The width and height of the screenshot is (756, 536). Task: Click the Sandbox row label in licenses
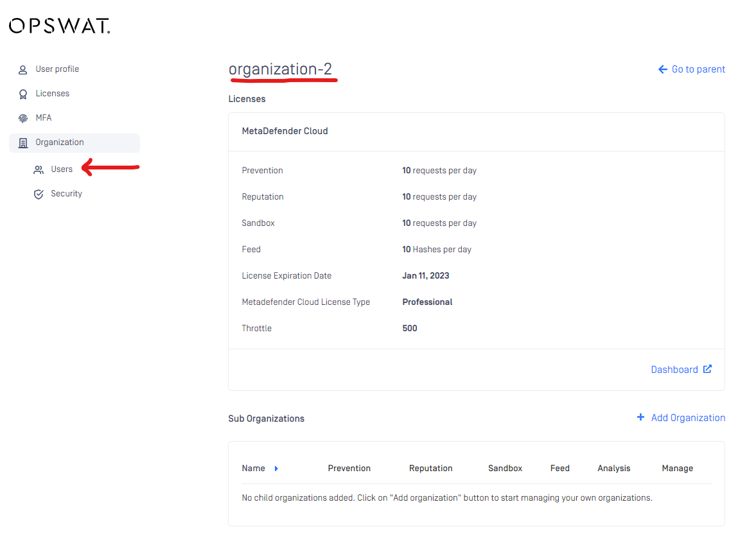pyautogui.click(x=258, y=223)
